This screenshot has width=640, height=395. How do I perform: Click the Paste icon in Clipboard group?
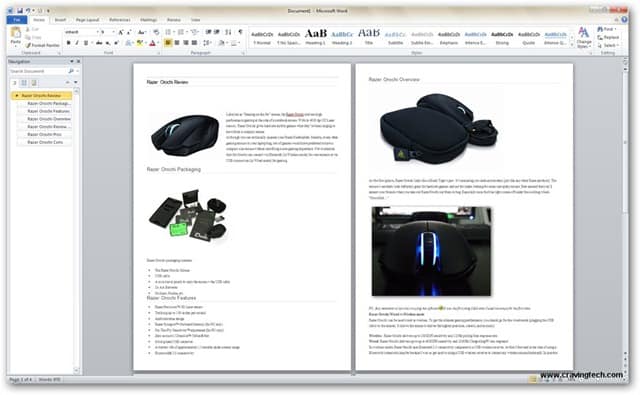[x=16, y=36]
